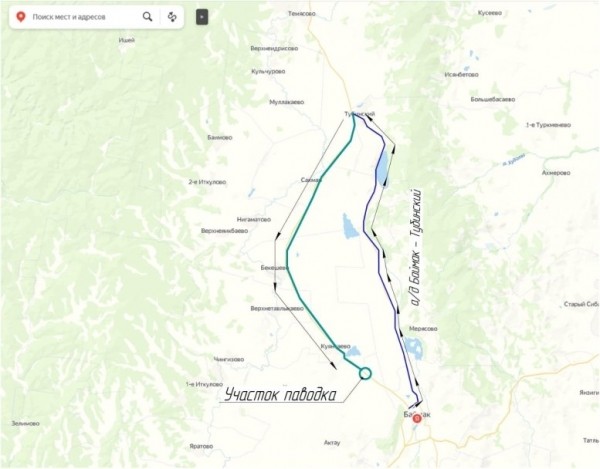Select the 'Участок паводка' annotation label

tap(280, 395)
